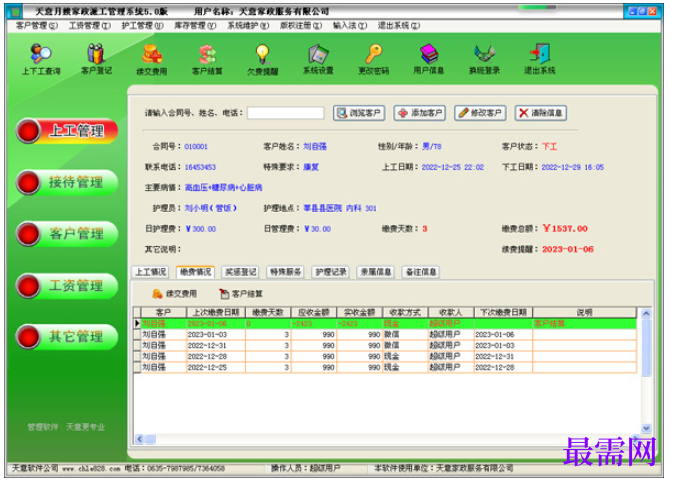675x483 pixels.
Task: Select 接待管理 in the left sidebar
Action: pyautogui.click(x=67, y=183)
